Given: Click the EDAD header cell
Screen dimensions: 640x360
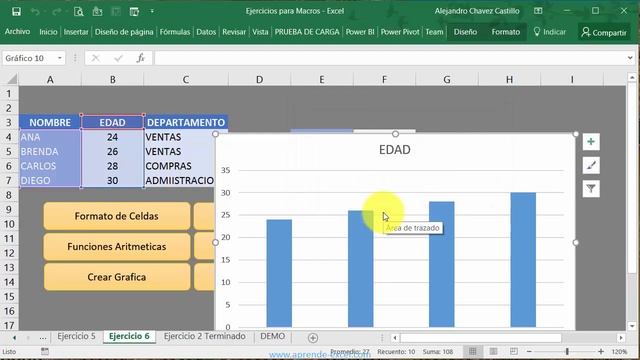Looking at the screenshot, I should click(x=113, y=122).
